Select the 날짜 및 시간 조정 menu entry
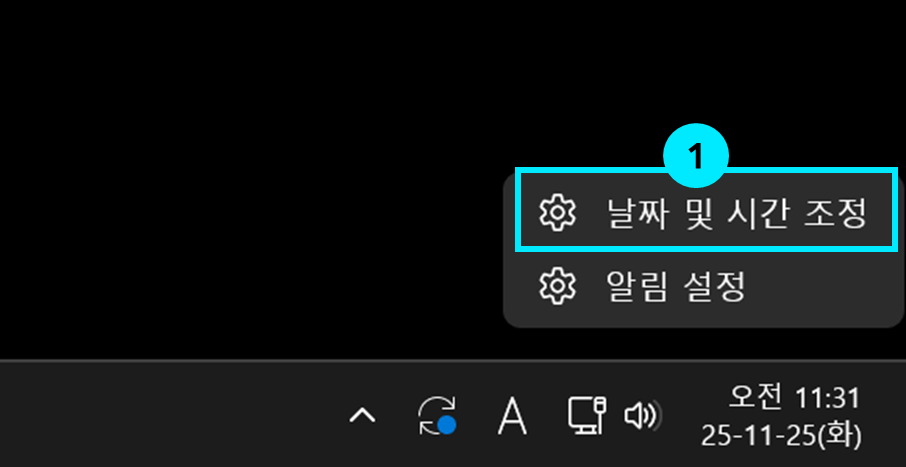 tap(705, 212)
